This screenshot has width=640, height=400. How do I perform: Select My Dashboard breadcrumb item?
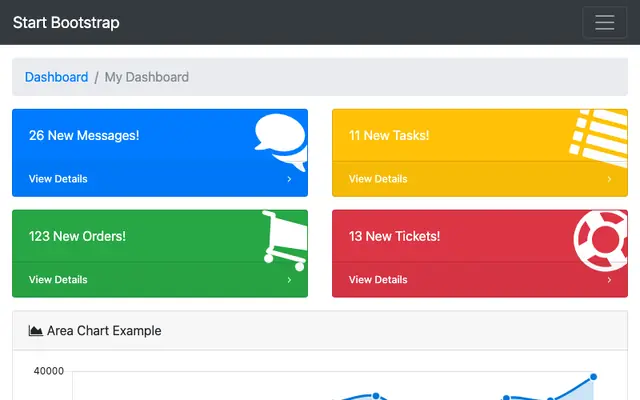147,77
